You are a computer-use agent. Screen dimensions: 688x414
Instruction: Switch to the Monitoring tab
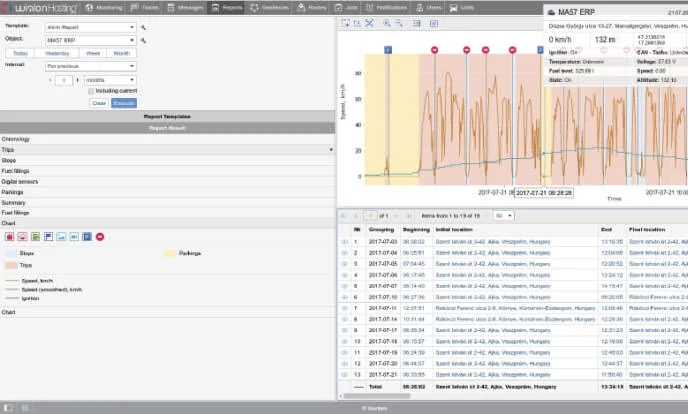104,7
